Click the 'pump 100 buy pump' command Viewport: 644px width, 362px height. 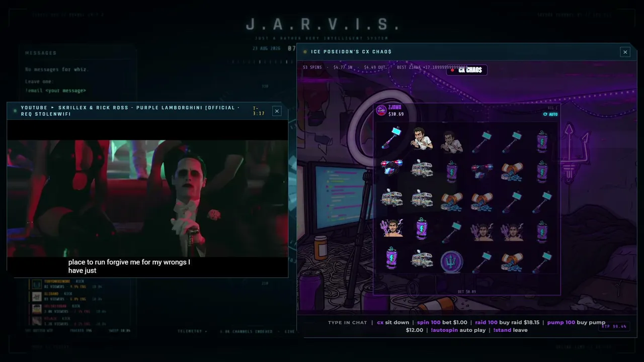(576, 323)
